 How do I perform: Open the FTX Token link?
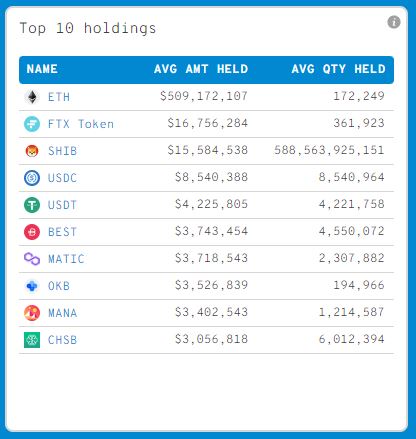[81, 124]
